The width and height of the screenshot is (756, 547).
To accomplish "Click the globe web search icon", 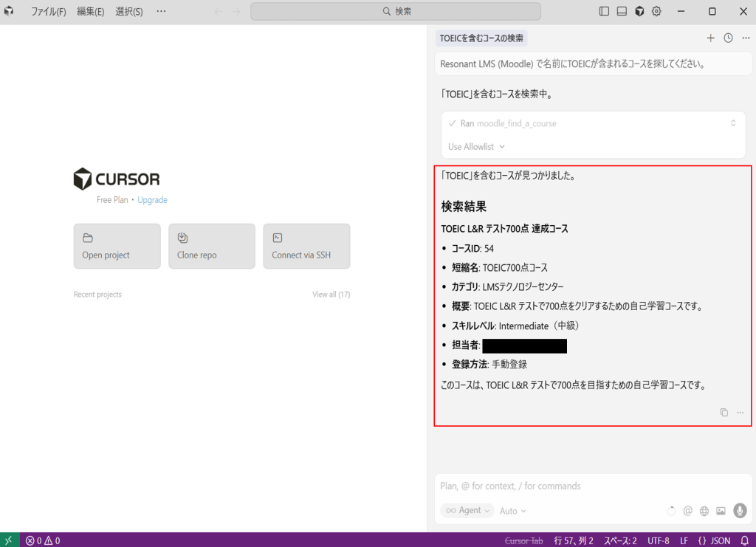I will 704,511.
